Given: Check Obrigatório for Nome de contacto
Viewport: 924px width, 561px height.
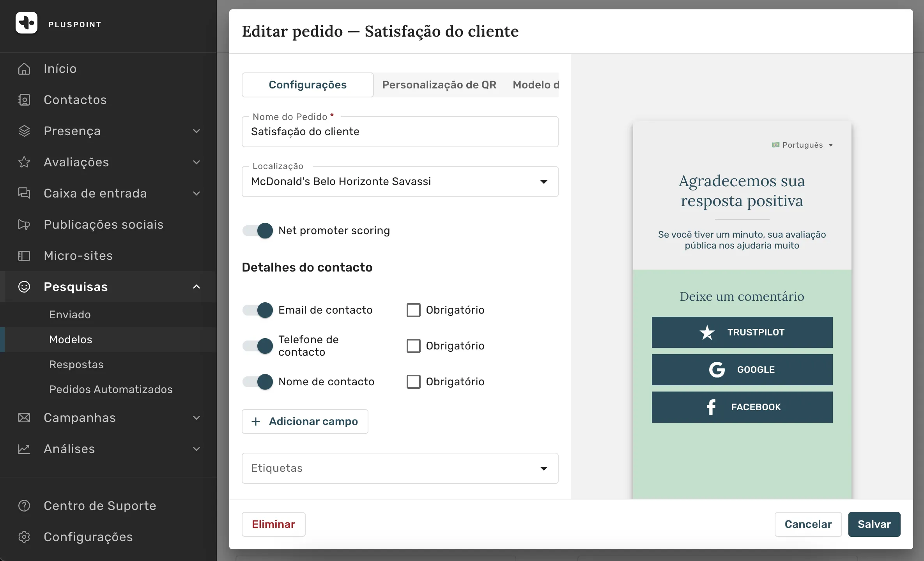Looking at the screenshot, I should (414, 382).
